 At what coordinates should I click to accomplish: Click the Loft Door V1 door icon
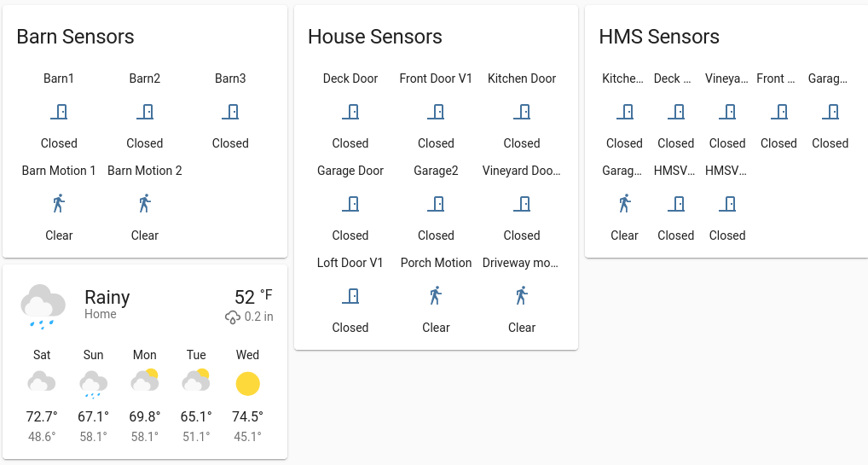(x=350, y=295)
